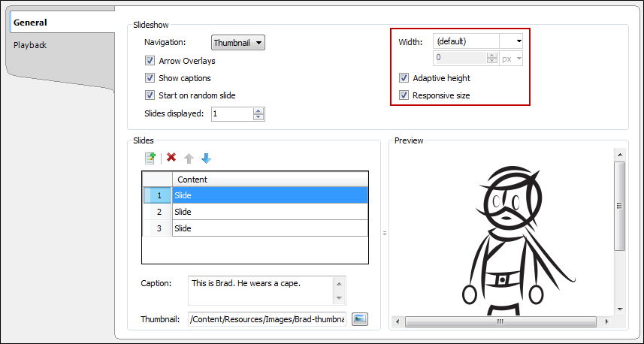The height and width of the screenshot is (344, 644).
Task: Open the Navigation Thumbnail dropdown
Action: coord(237,43)
